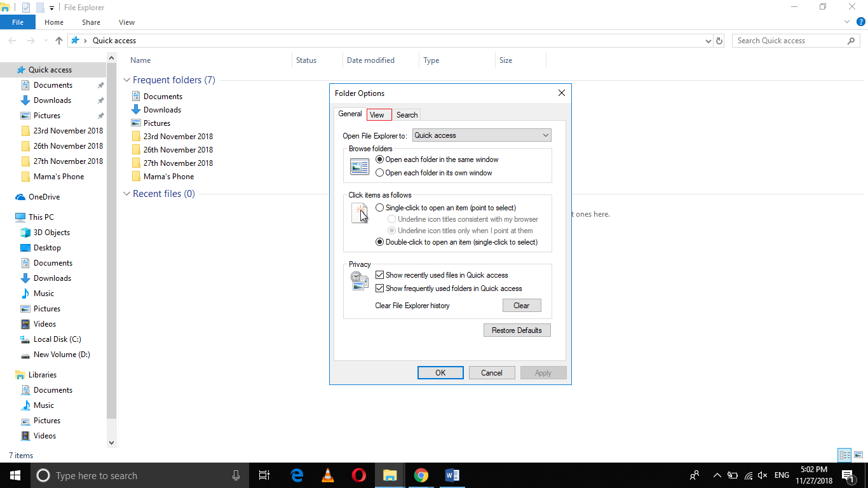Open Microsoft Edge from the taskbar
Image resolution: width=868 pixels, height=488 pixels.
coord(296,475)
